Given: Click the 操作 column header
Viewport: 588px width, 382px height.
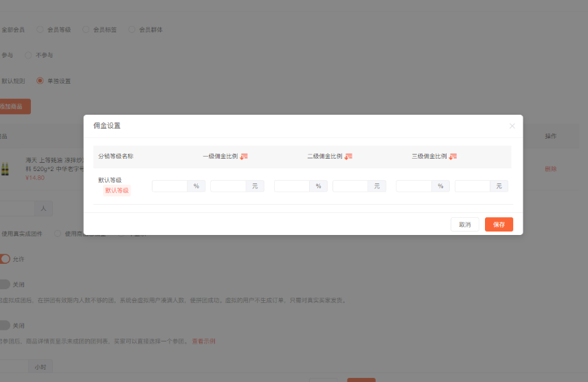Looking at the screenshot, I should (x=550, y=136).
